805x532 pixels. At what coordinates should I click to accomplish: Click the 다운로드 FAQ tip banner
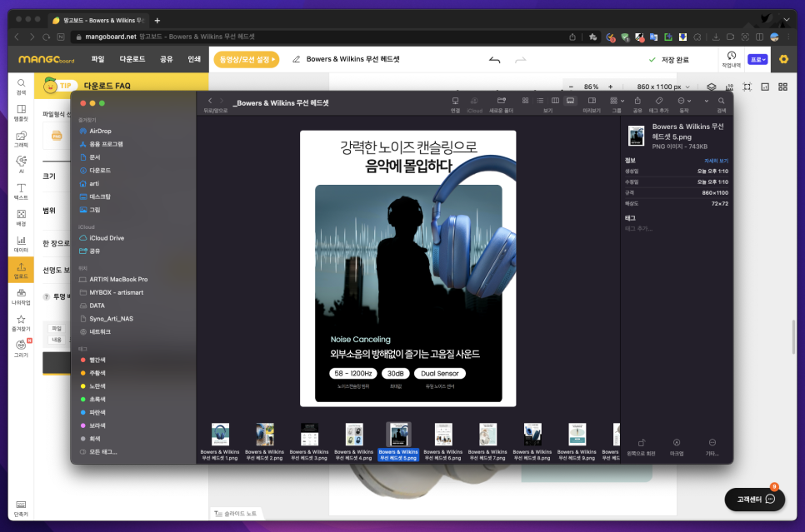click(x=122, y=86)
